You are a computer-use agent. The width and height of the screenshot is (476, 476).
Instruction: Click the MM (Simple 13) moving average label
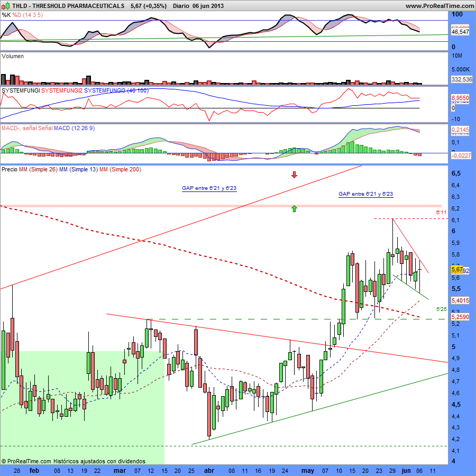click(79, 169)
